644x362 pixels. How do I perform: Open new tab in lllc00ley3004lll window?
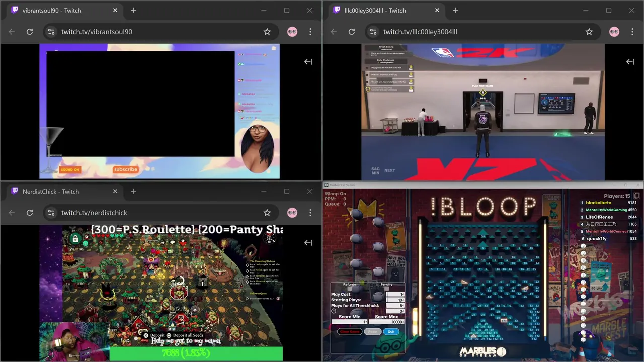click(x=455, y=10)
